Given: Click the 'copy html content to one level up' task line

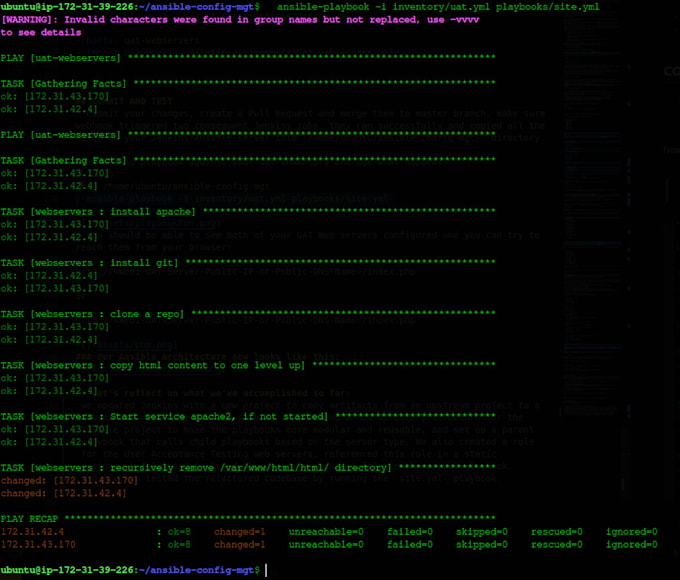Looking at the screenshot, I should 153,365.
